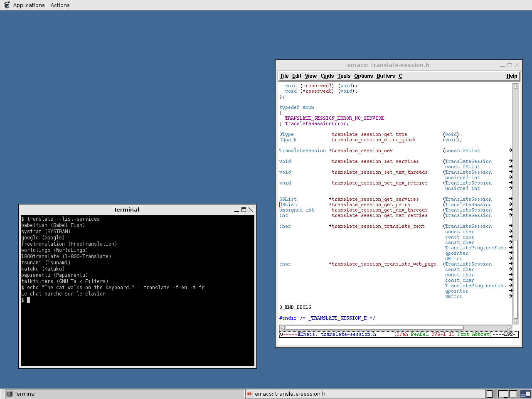
Task: Open the Tools menu in emacs
Action: click(x=344, y=76)
